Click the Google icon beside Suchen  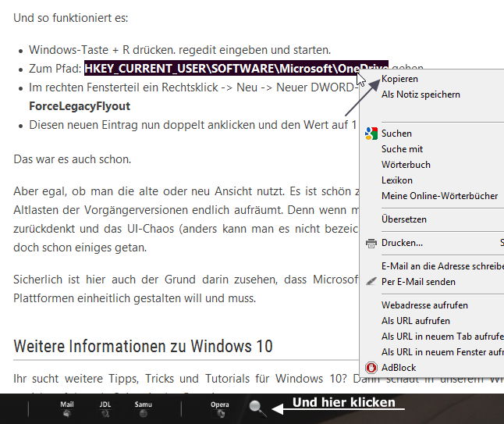coord(371,134)
